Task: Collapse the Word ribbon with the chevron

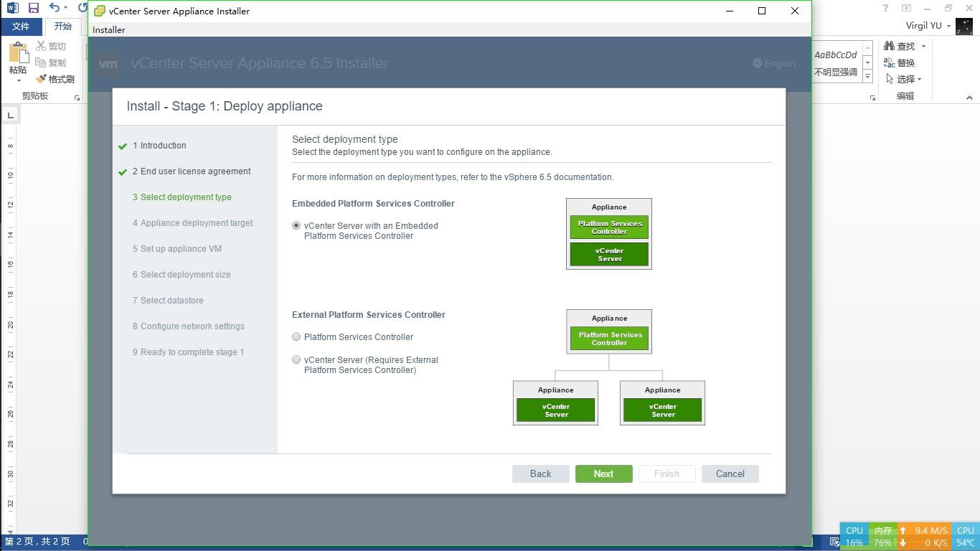Action: pos(969,97)
